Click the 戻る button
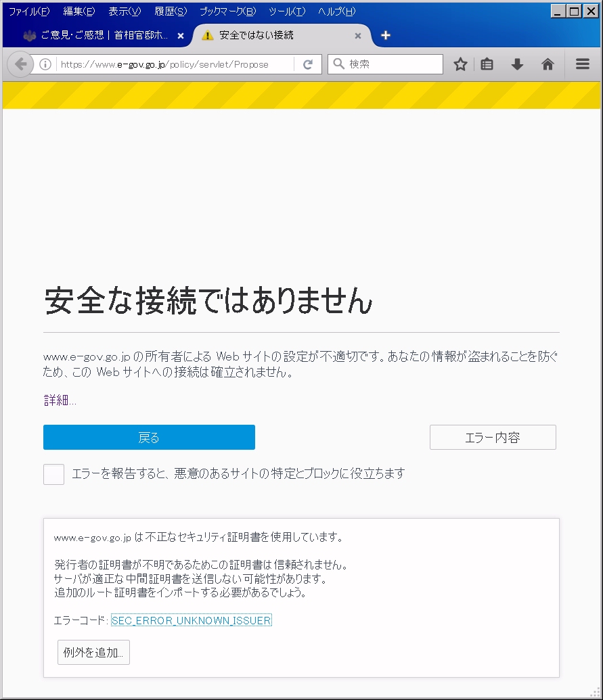The height and width of the screenshot is (700, 603). (x=149, y=437)
